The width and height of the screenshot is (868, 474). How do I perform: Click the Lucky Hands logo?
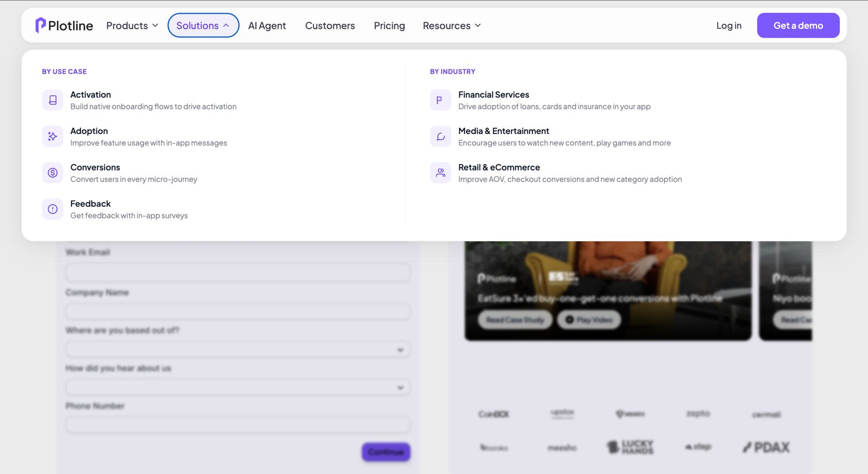point(630,447)
